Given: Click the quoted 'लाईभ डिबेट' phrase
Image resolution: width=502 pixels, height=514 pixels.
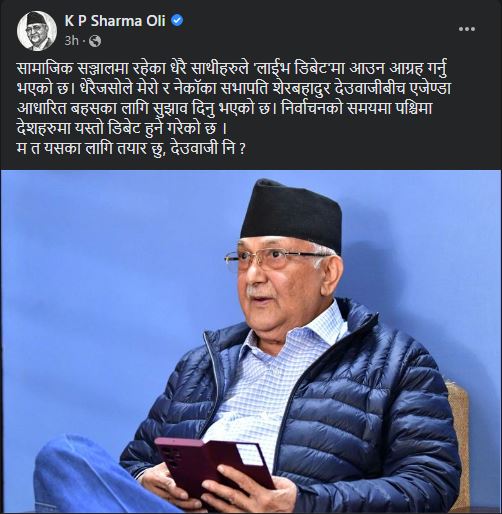Looking at the screenshot, I should pos(294,69).
